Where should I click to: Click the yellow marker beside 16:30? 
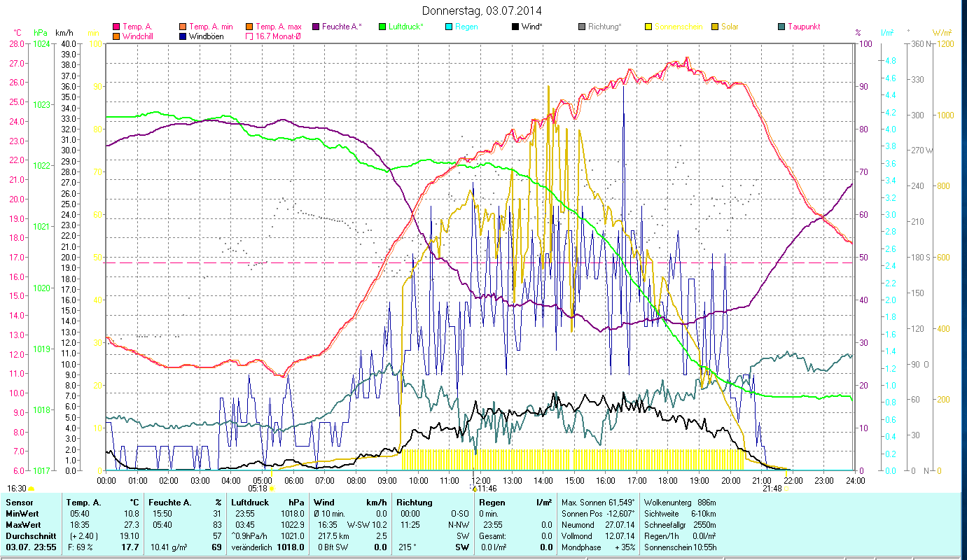pyautogui.click(x=32, y=489)
